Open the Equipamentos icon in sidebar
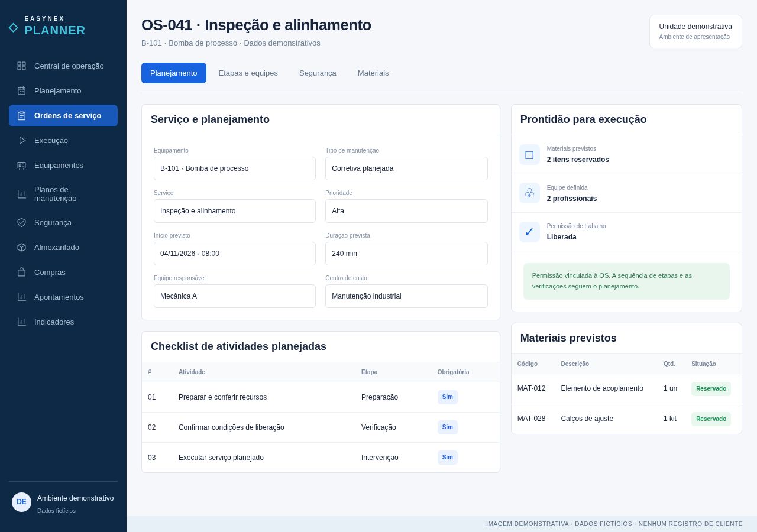757x532 pixels. (21, 165)
